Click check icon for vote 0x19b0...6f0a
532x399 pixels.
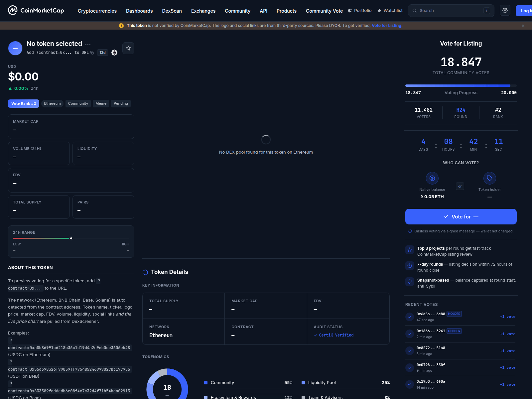click(410, 384)
